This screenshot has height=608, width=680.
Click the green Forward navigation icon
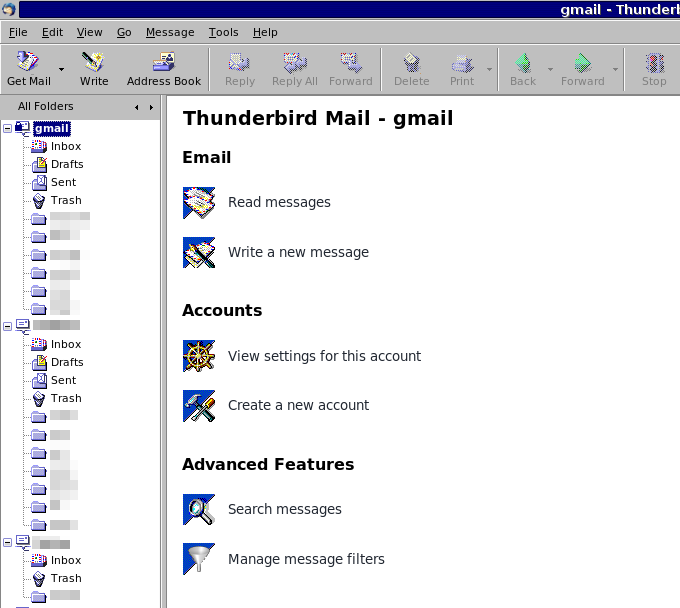[582, 62]
